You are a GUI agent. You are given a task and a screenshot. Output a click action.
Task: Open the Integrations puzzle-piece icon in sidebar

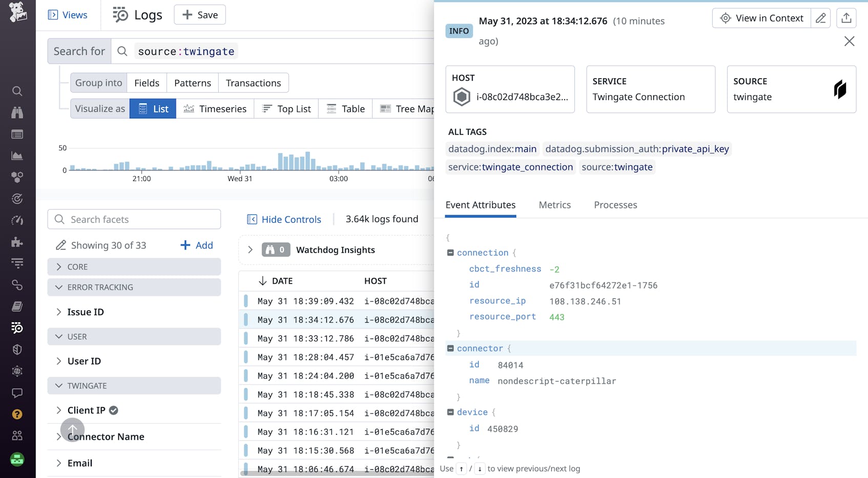click(17, 242)
